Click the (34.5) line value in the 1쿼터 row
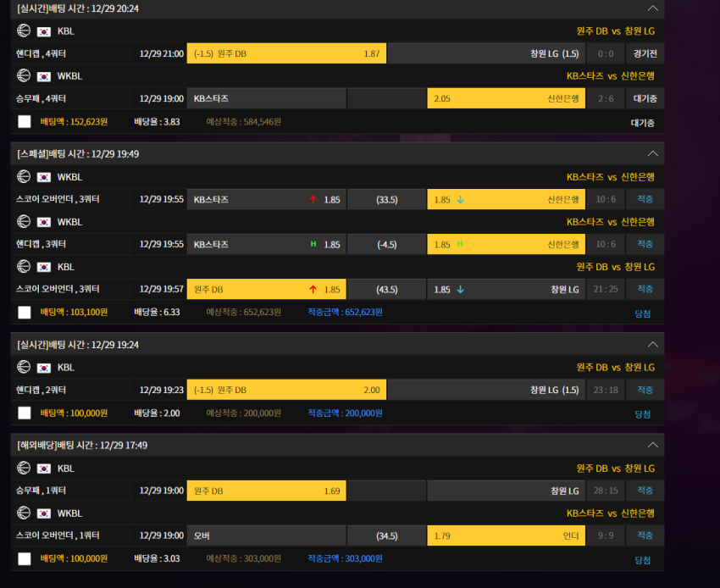720x588 pixels. coord(386,535)
